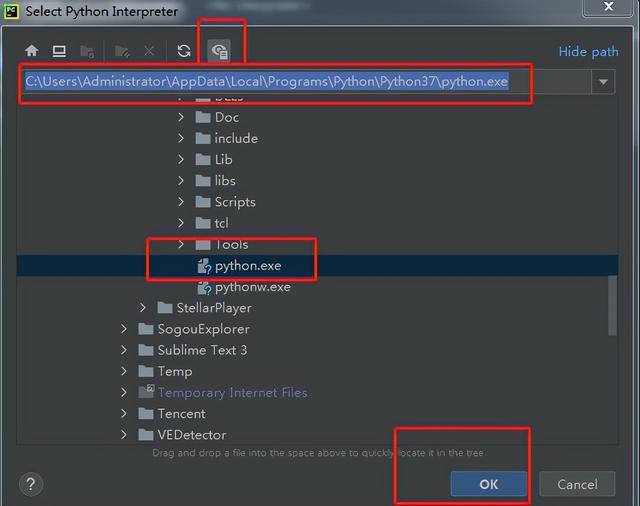The width and height of the screenshot is (640, 506).
Task: Select the SogouExplorer folder name
Action: pyautogui.click(x=203, y=329)
